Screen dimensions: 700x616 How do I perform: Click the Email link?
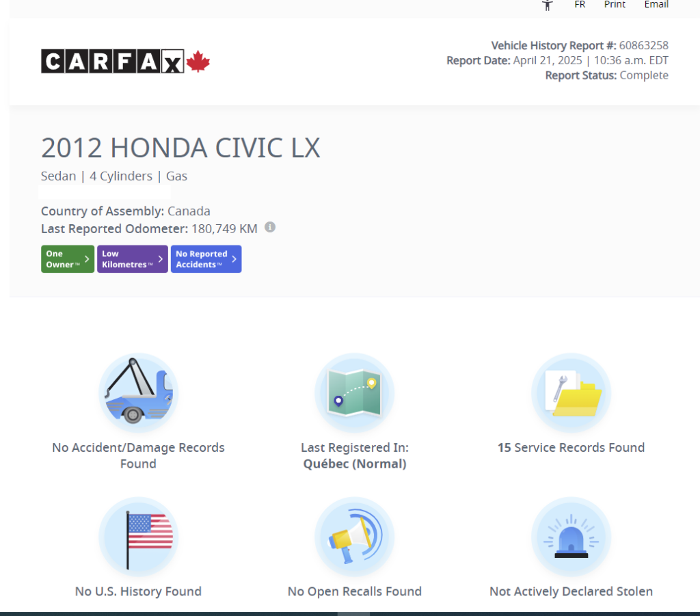[x=656, y=5]
